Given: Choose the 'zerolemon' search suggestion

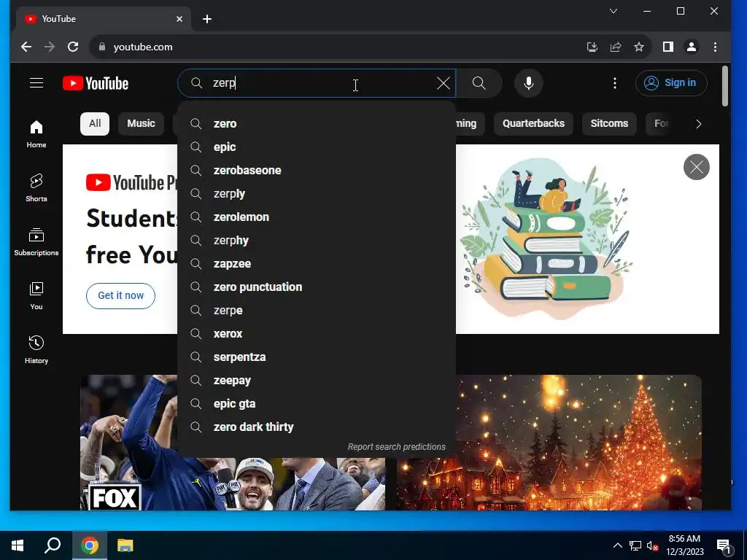Looking at the screenshot, I should (x=317, y=217).
